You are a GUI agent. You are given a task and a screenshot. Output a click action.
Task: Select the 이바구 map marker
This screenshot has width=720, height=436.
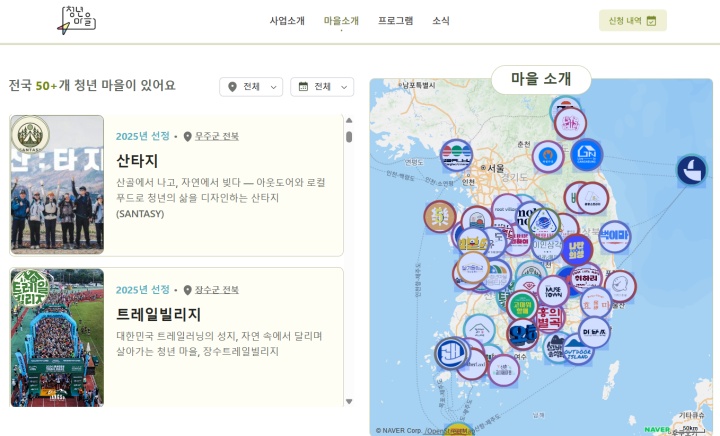(594, 332)
